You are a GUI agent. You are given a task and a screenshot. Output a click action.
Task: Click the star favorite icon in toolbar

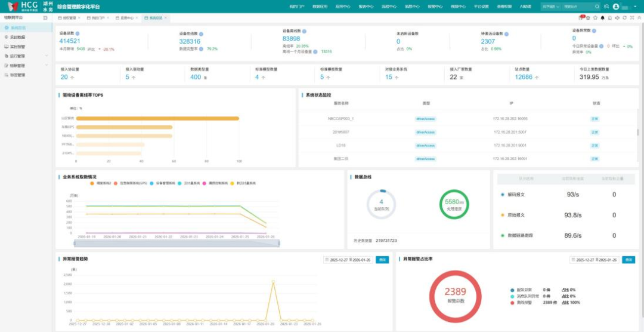(x=595, y=18)
